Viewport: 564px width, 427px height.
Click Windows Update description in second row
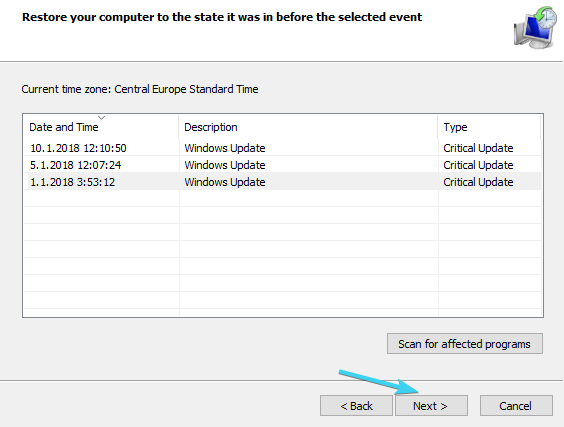pos(225,165)
